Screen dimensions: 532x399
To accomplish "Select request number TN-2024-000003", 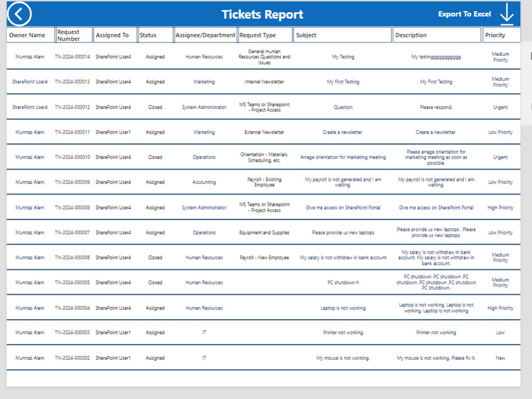I will [72, 332].
